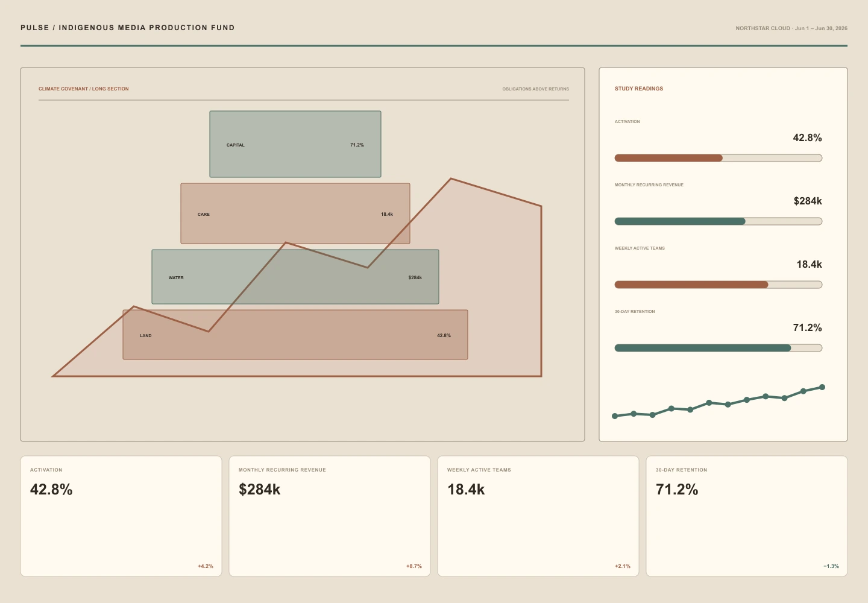This screenshot has width=868, height=603.
Task: Click the 'Weekly Active Teams' label in Study Readings
Action: [640, 248]
